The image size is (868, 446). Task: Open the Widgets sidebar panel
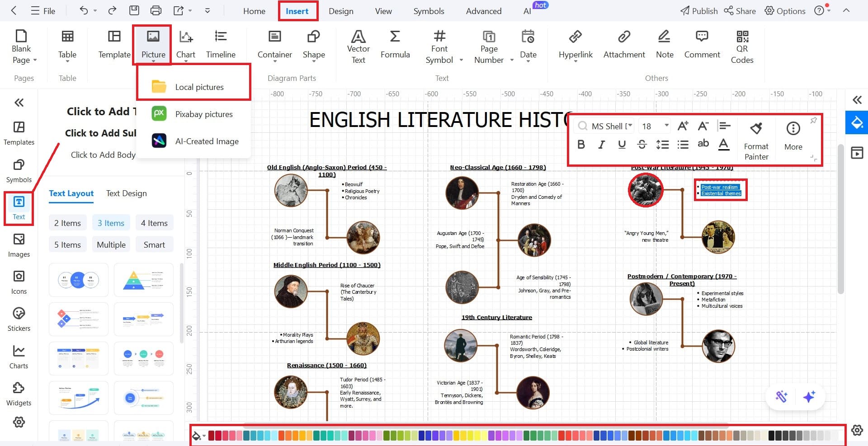point(19,394)
